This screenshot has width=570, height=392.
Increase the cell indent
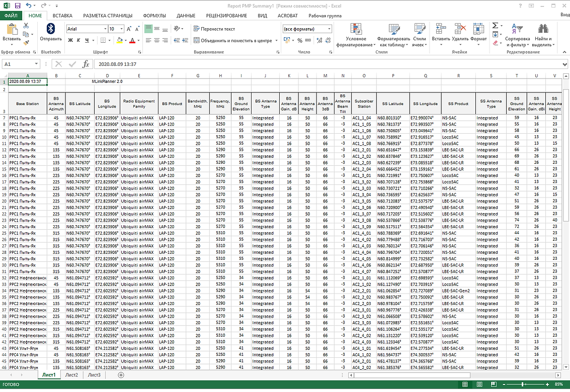(x=185, y=40)
